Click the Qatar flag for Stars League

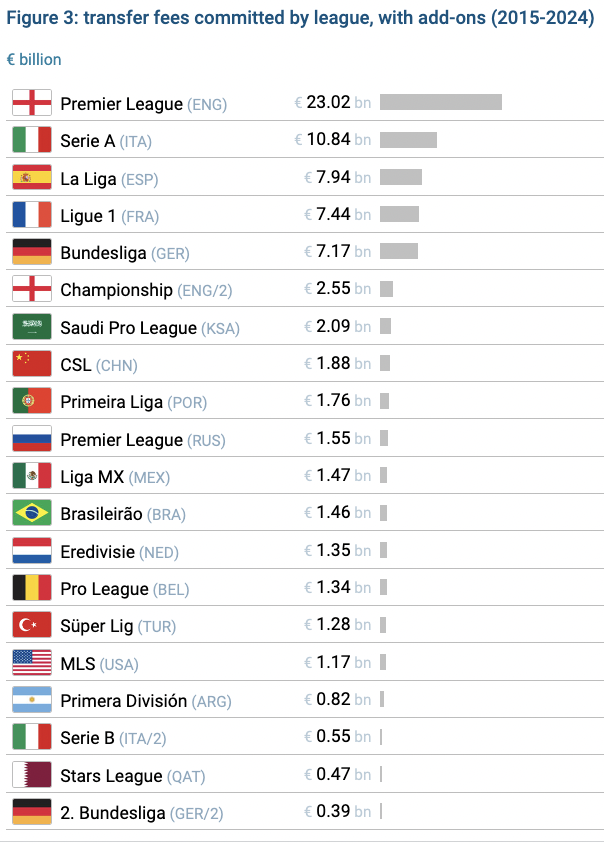31,774
